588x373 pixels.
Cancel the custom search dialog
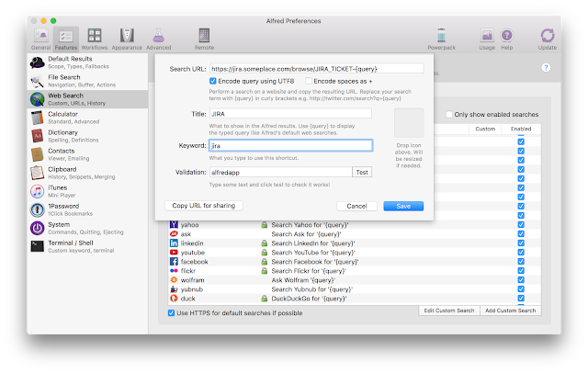(x=356, y=206)
